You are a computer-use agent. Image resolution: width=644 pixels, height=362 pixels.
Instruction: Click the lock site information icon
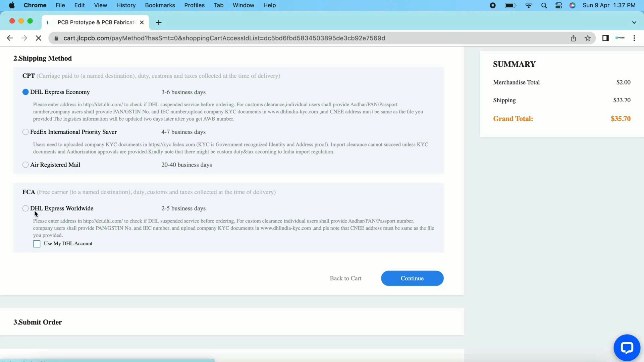(56, 38)
